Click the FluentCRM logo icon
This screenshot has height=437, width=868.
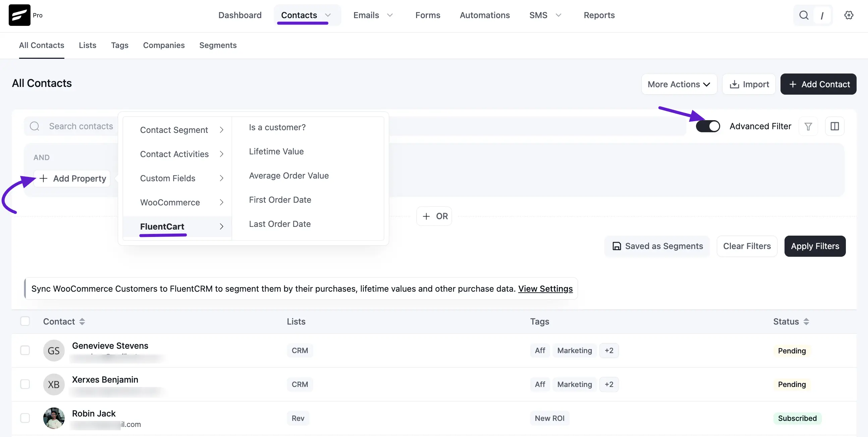pyautogui.click(x=19, y=15)
